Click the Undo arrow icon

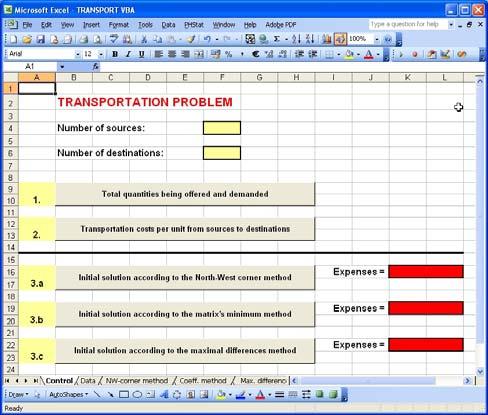(x=207, y=39)
